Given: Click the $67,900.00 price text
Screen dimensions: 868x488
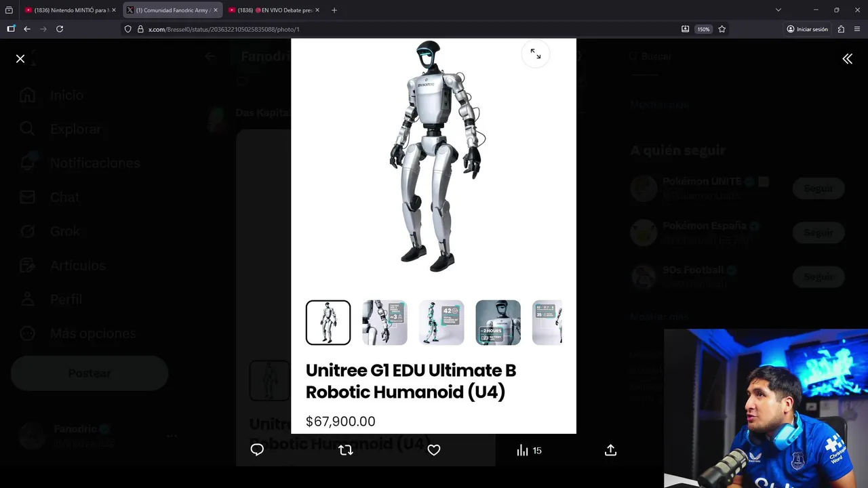Looking at the screenshot, I should [340, 422].
